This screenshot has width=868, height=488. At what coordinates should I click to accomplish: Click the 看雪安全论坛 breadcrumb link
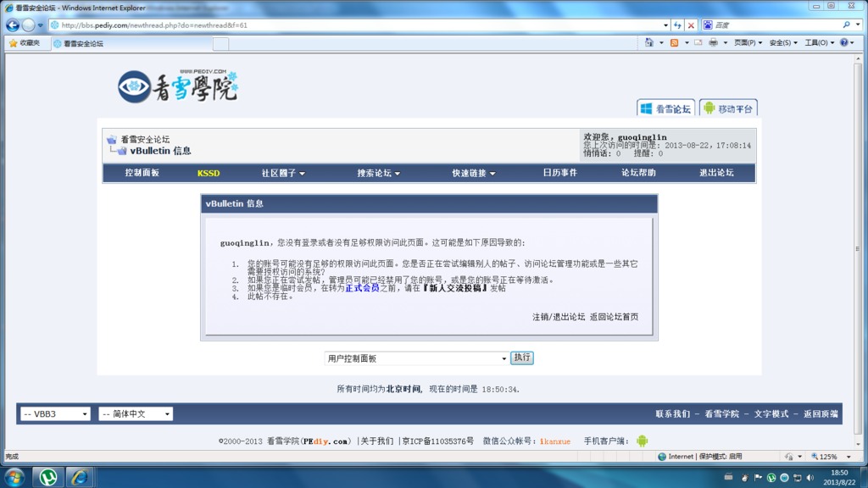pos(145,140)
